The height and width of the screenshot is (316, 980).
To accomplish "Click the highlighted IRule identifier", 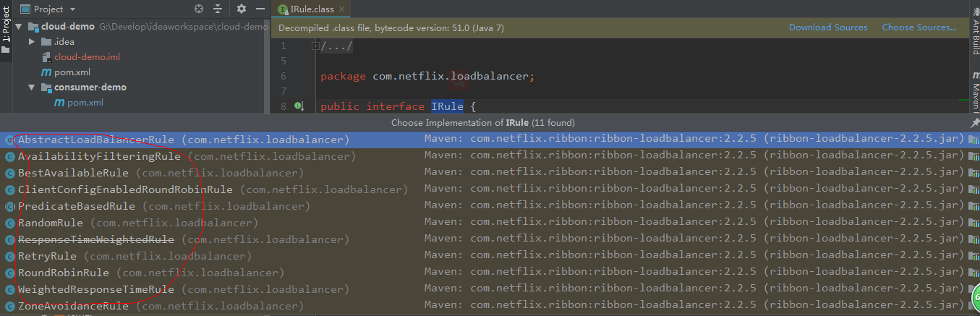I will coord(447,106).
